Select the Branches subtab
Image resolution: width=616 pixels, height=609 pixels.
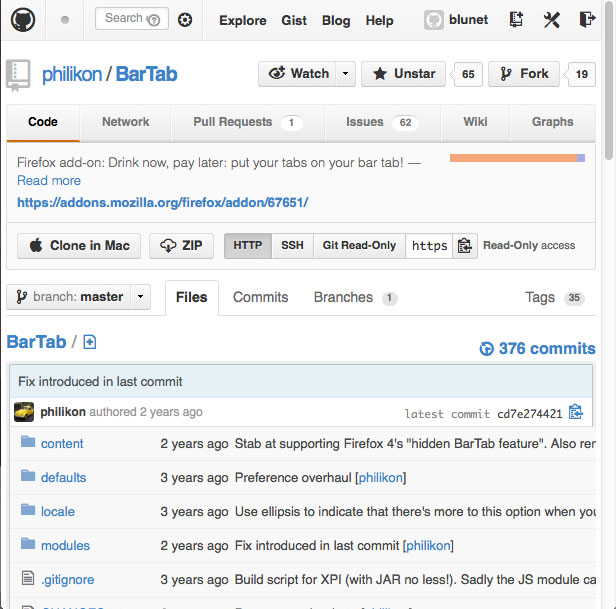(x=356, y=297)
